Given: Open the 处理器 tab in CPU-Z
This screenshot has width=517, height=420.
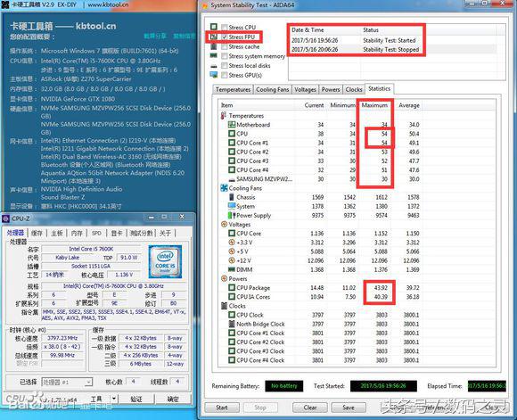Looking at the screenshot, I should [15, 233].
